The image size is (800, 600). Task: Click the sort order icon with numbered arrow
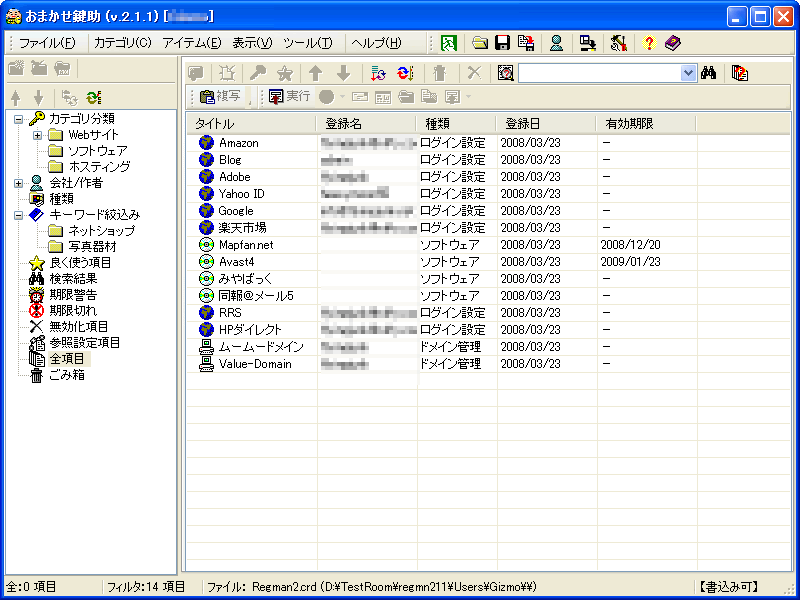(x=378, y=73)
